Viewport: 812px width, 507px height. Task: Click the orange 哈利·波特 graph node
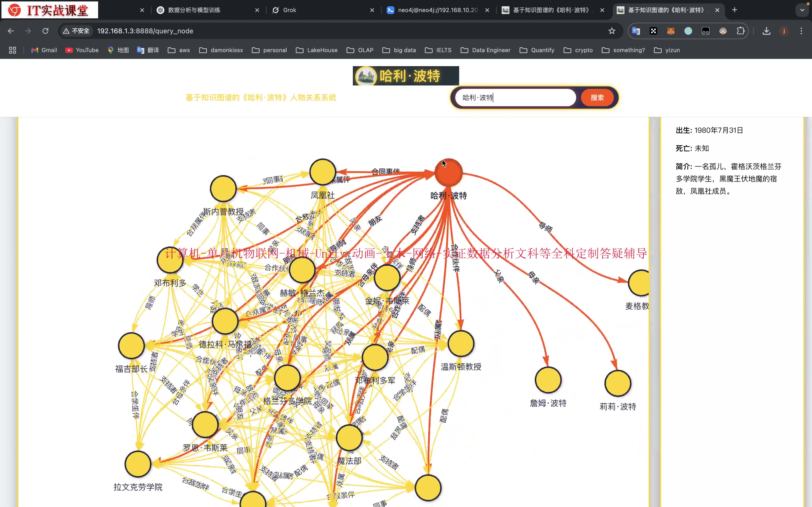[448, 173]
